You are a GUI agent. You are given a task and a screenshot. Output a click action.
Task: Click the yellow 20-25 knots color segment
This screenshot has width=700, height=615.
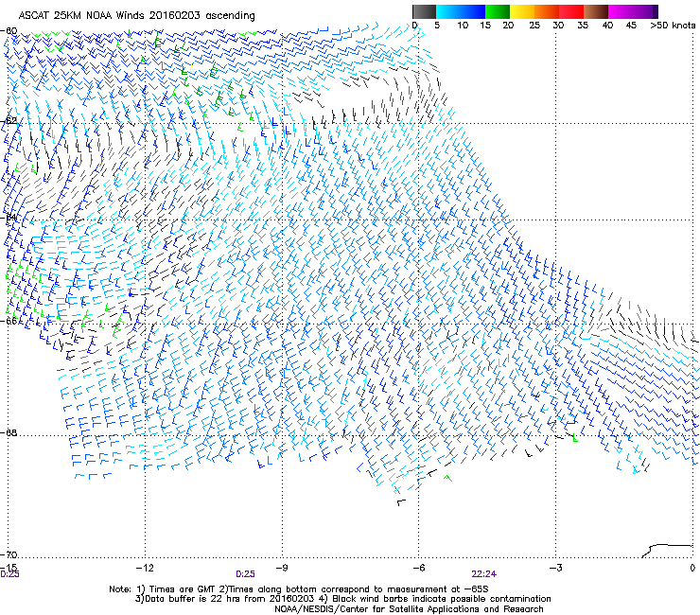coord(522,11)
